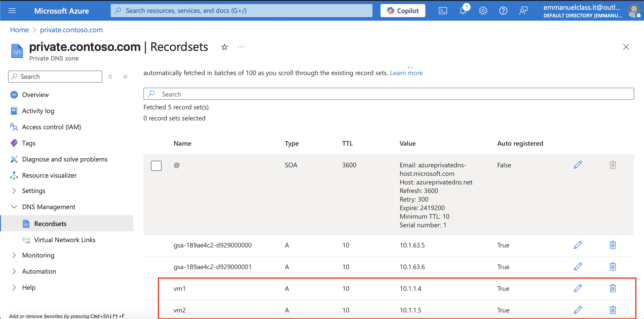Edit the gsa-189ae4c2-d929000001 record
The height and width of the screenshot is (319, 644).
(x=578, y=267)
